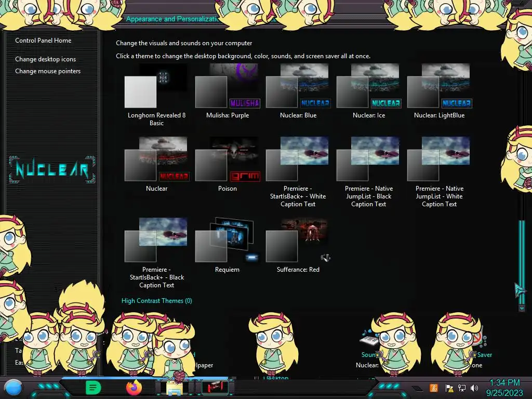This screenshot has height=399, width=532.
Task: Open the volume speaker icon
Action: pyautogui.click(x=474, y=388)
